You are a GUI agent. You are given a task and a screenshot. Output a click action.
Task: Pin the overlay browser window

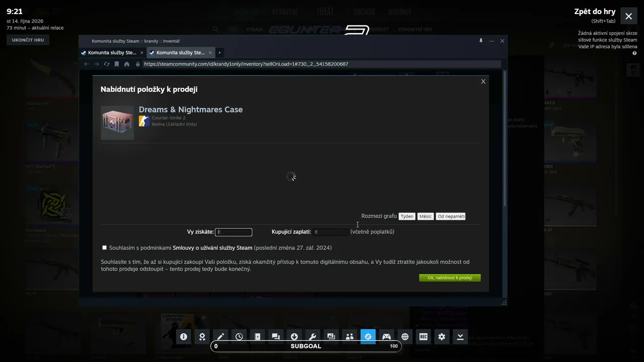tap(481, 41)
